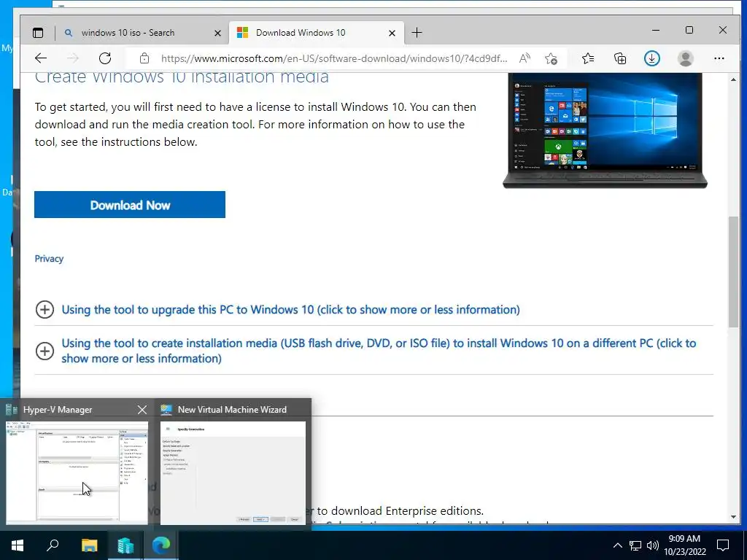Click the Windows 10 laptop image
Screen dimensions: 747x560
pyautogui.click(x=605, y=131)
